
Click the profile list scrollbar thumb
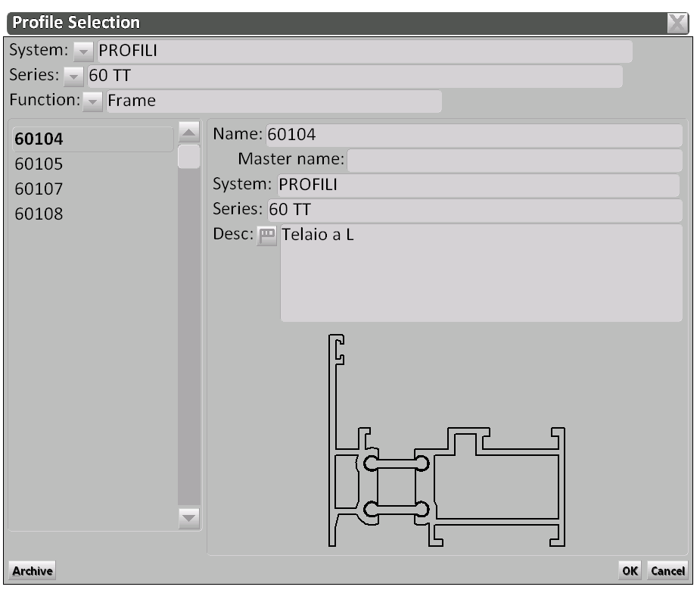189,157
